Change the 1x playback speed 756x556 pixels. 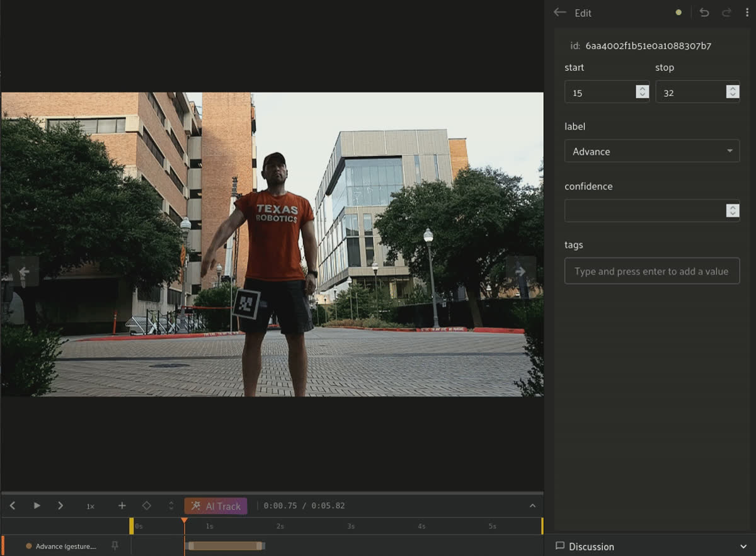point(90,506)
